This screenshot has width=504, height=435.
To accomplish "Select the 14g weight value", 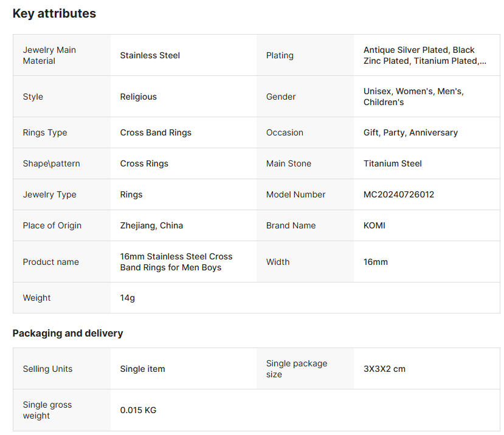I will tap(128, 298).
